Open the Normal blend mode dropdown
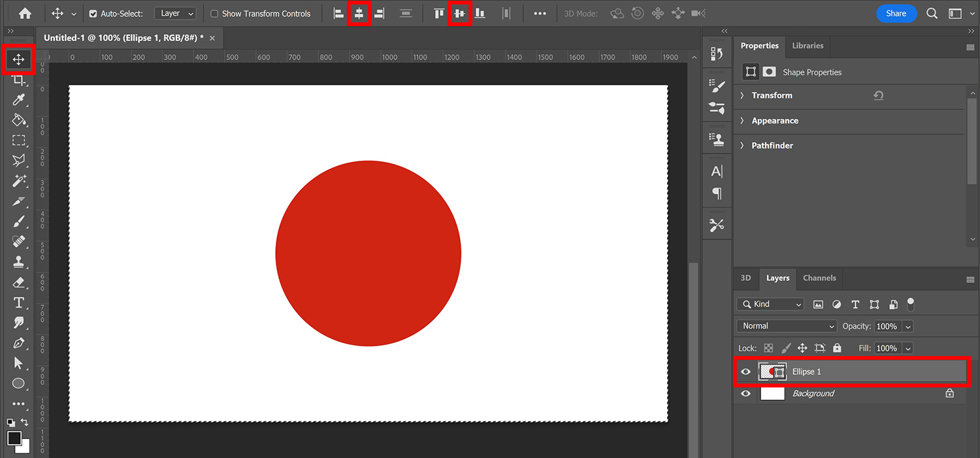Viewport: 980px width, 458px height. tap(787, 326)
